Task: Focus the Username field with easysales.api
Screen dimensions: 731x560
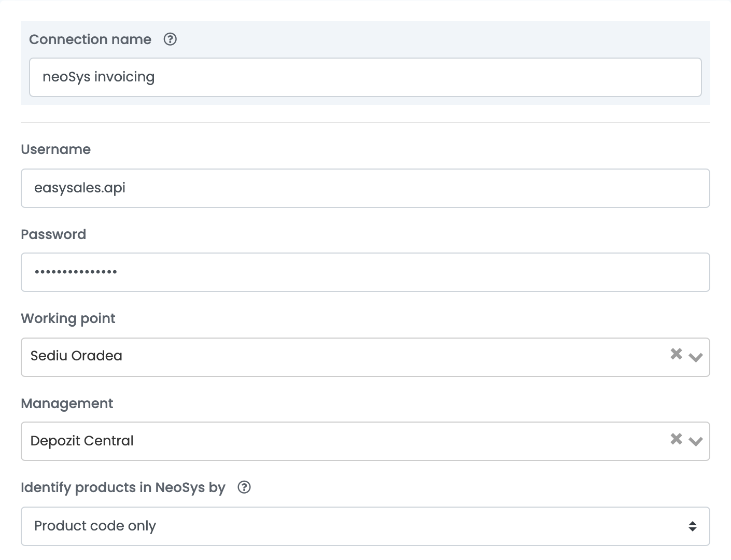Action: pos(365,188)
